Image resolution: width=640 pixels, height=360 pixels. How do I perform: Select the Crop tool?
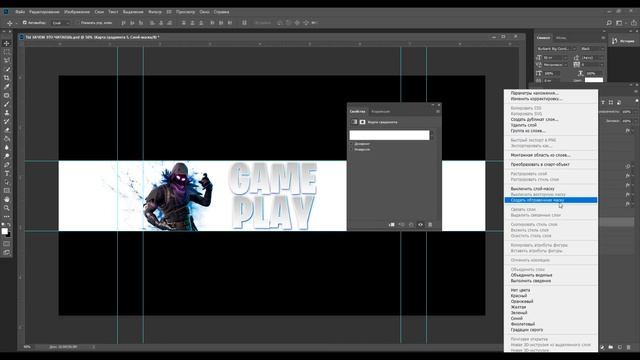tap(7, 78)
